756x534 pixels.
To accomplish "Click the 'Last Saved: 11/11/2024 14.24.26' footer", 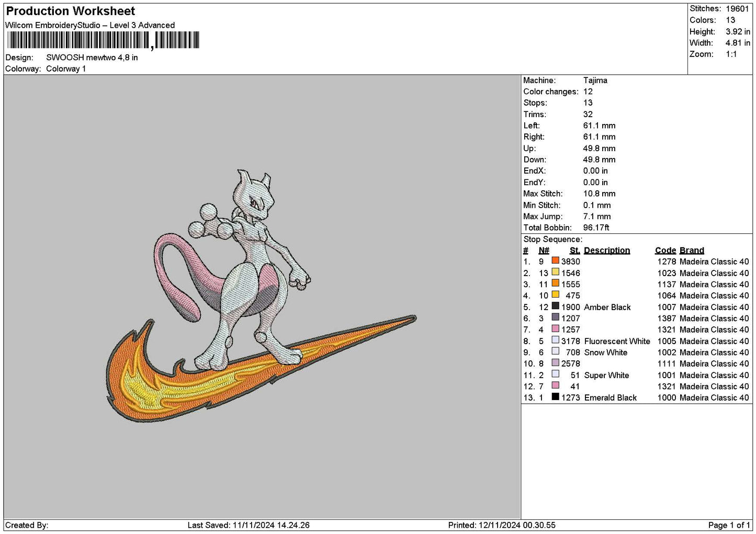I will pyautogui.click(x=249, y=525).
